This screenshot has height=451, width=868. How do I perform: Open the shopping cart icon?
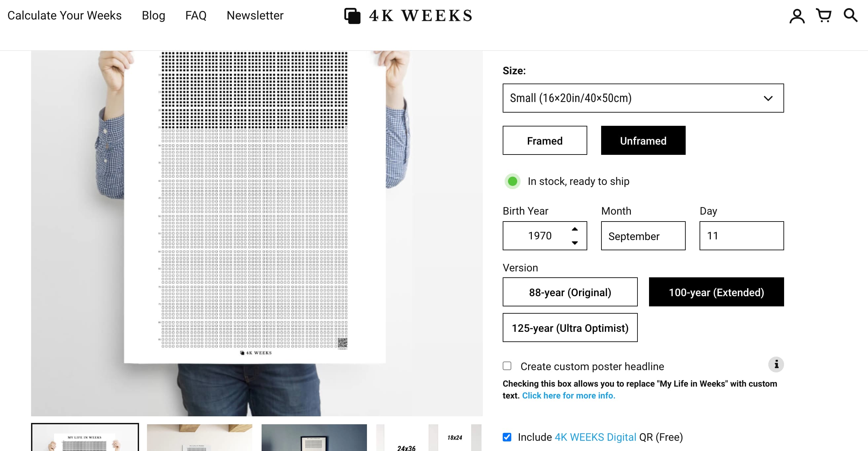point(823,16)
